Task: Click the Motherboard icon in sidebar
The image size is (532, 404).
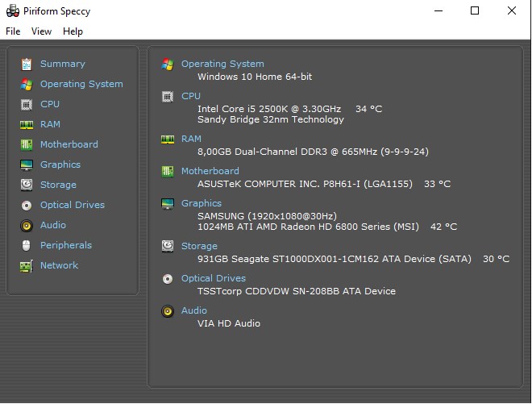Action: (27, 145)
